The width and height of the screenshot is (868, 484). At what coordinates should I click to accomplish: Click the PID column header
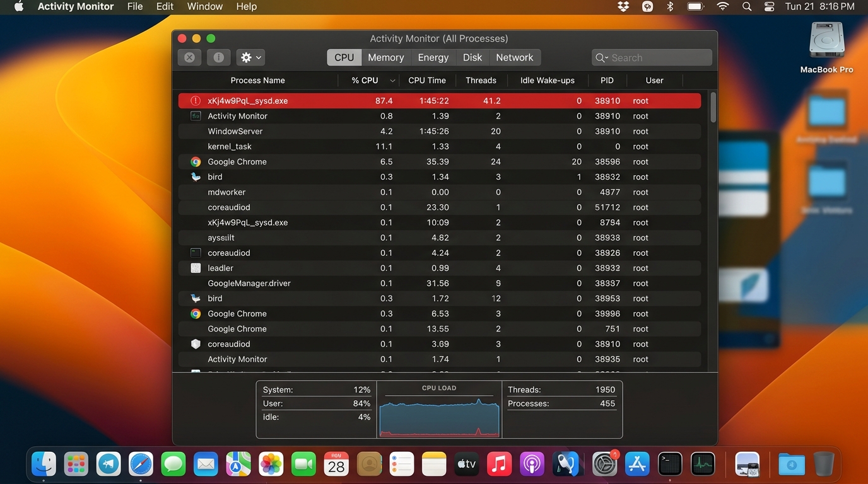pos(606,81)
